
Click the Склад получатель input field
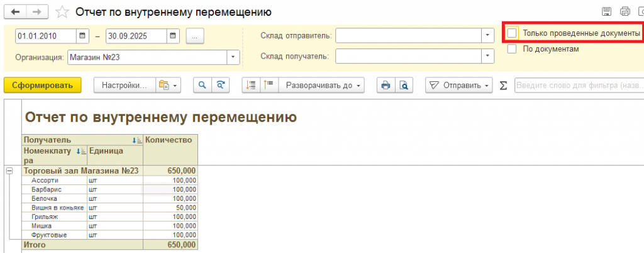tap(409, 56)
